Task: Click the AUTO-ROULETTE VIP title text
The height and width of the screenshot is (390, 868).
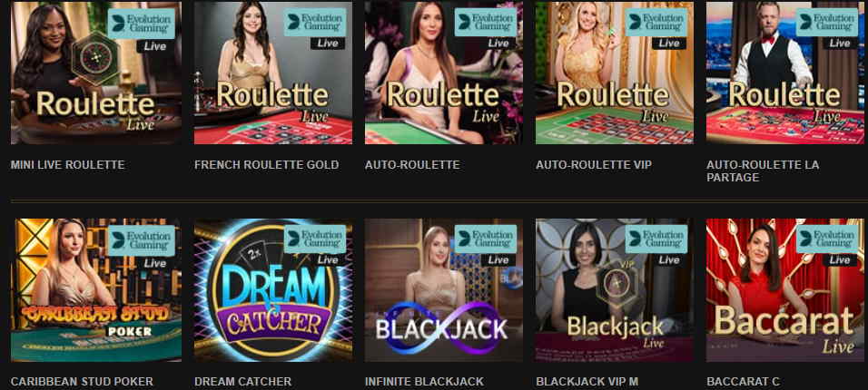Action: pyautogui.click(x=594, y=165)
